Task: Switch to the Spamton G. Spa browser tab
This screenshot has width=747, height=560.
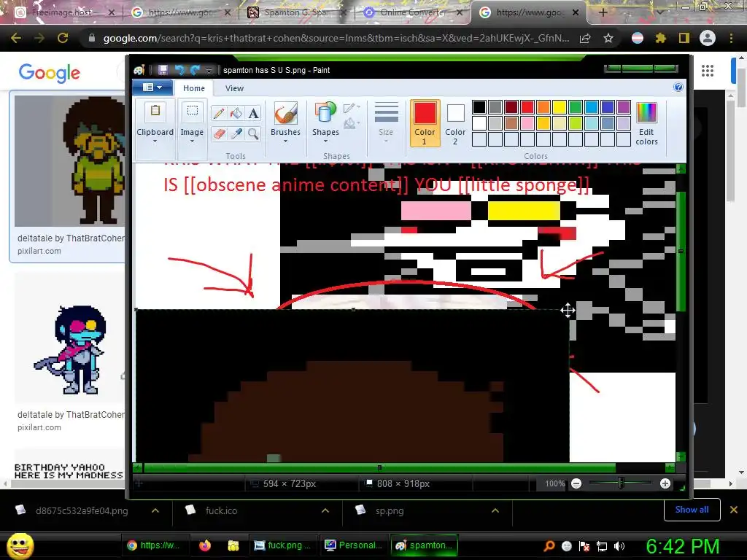Action: (x=295, y=12)
